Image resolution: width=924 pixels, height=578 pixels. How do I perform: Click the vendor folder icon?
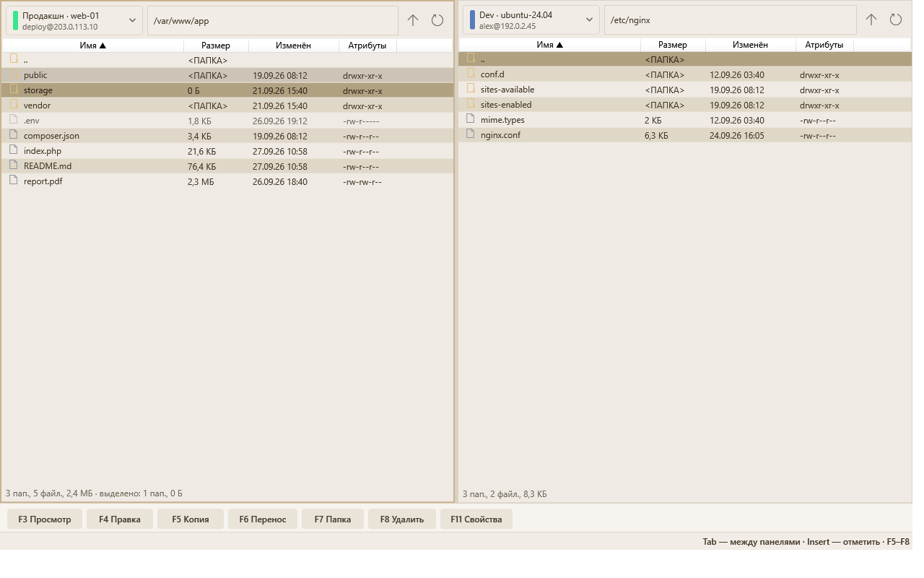click(x=14, y=105)
